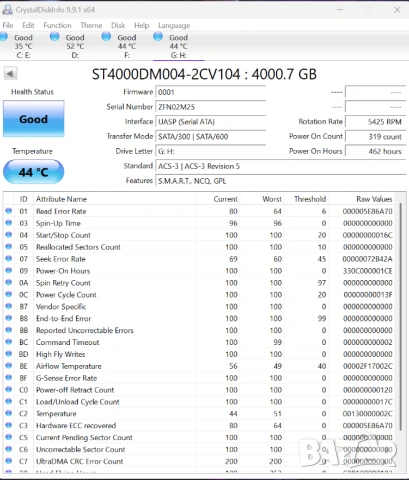Image resolution: width=409 pixels, height=480 pixels.
Task: Select the D: drive status orb at 52 °C
Action: pos(54,37)
